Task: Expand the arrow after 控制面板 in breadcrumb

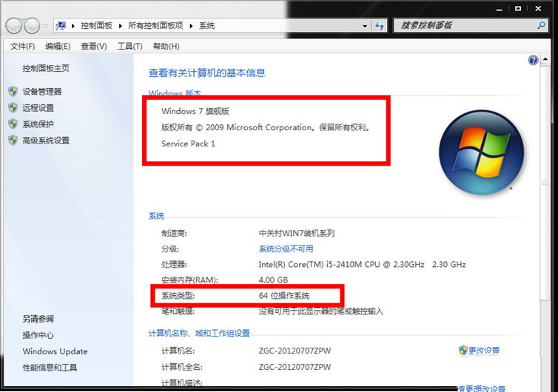Action: point(118,26)
